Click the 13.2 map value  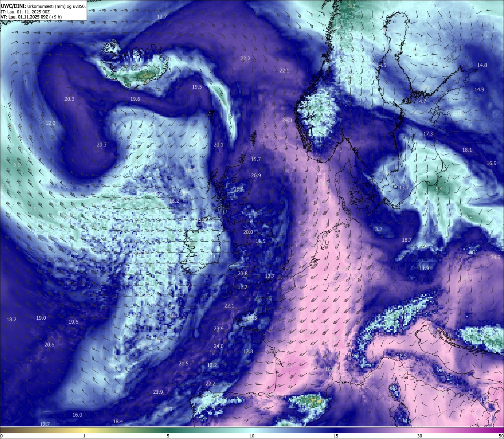(377, 229)
